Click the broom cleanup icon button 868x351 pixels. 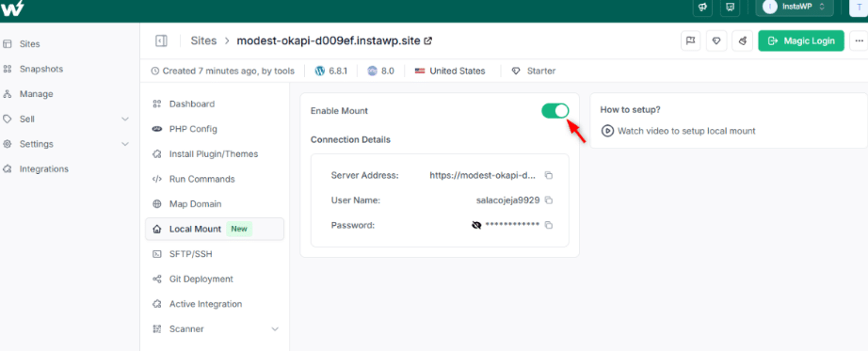pos(743,41)
